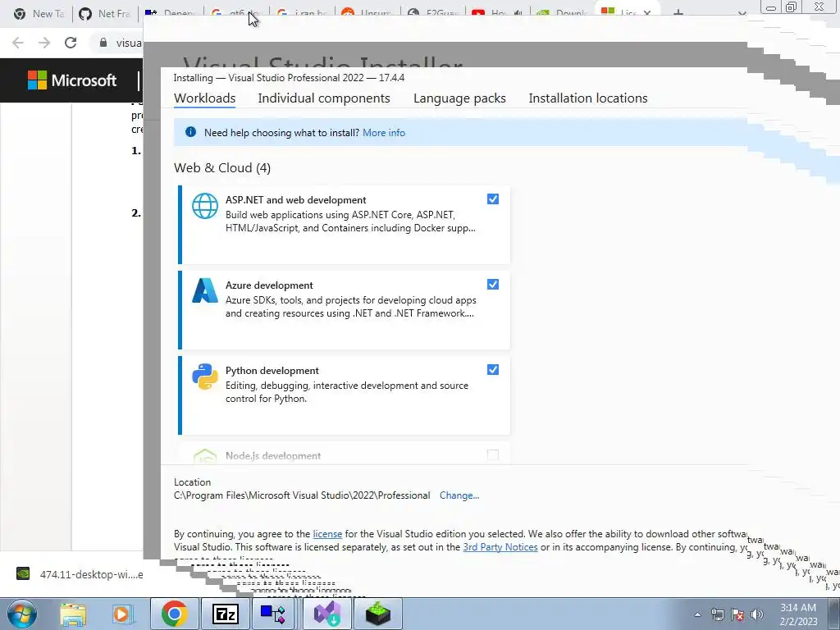Image resolution: width=840 pixels, height=630 pixels.
Task: Switch to Chrome in the taskbar
Action: click(174, 614)
